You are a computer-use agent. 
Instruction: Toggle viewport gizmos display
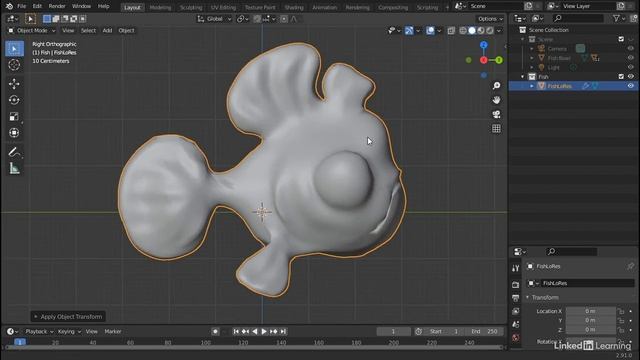409,31
